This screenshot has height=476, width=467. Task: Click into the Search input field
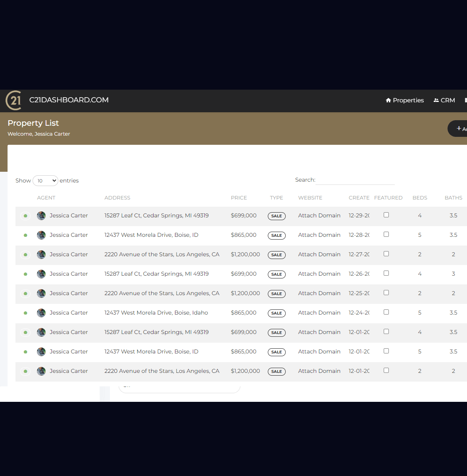coord(355,180)
